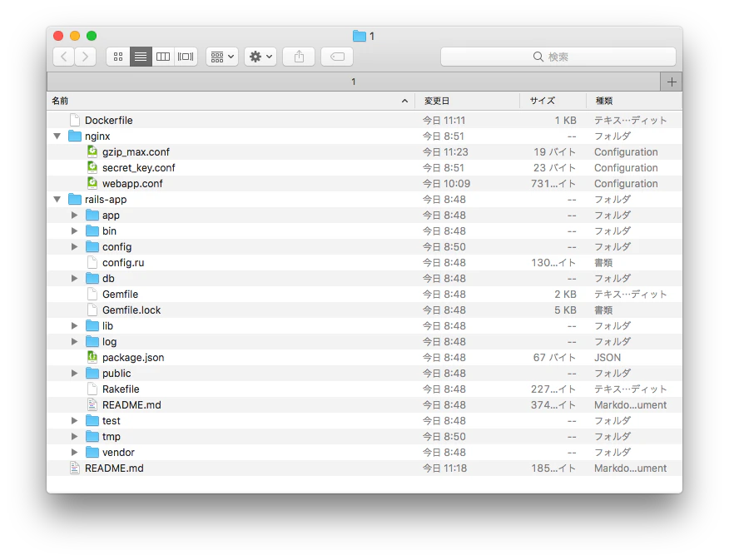
Task: Switch to Cover Flow view
Action: click(x=186, y=57)
